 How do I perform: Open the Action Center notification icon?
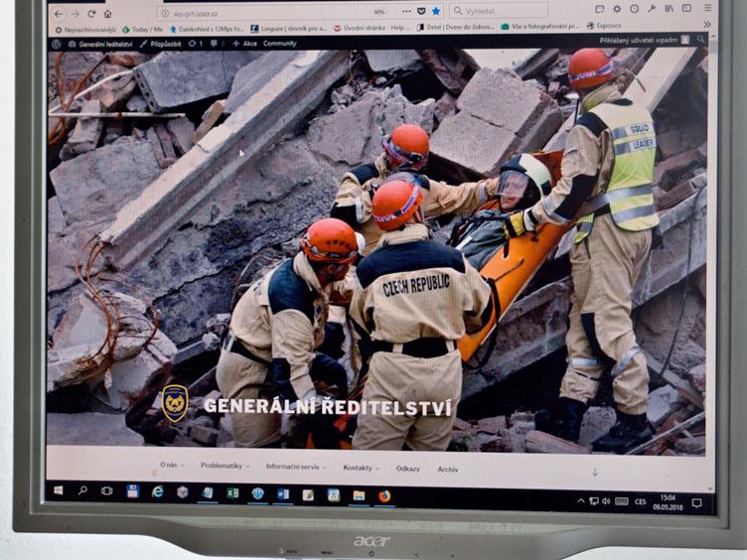696,502
